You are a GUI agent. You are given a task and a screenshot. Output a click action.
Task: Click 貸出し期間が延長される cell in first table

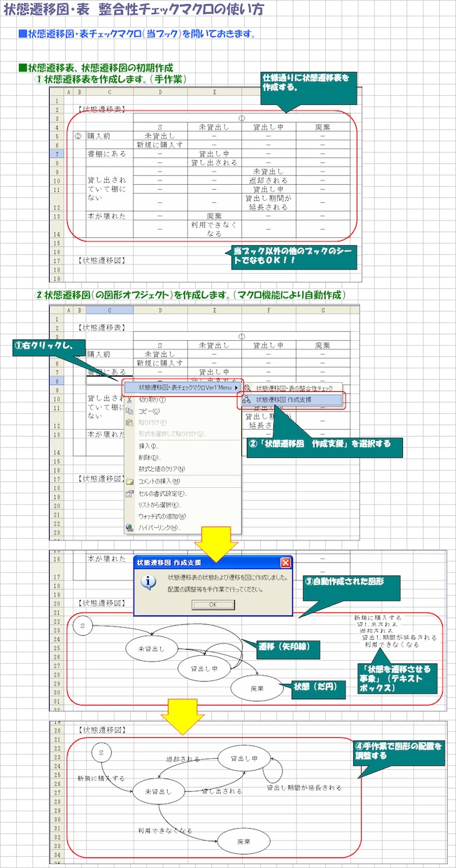click(x=268, y=202)
